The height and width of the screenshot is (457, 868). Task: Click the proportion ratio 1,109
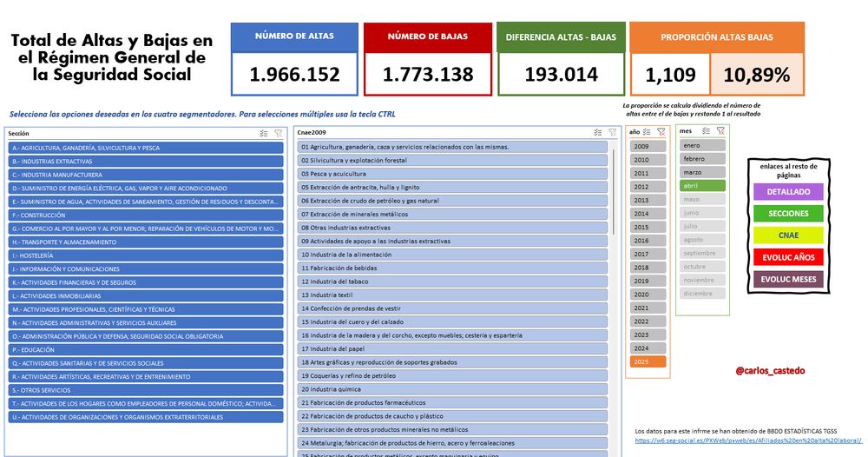pyautogui.click(x=670, y=75)
